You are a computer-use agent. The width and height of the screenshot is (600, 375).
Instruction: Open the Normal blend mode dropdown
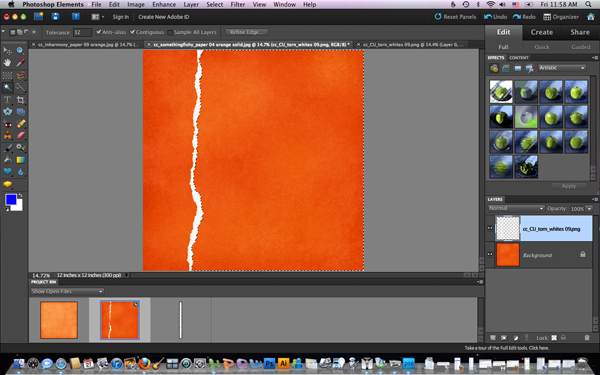(x=516, y=208)
